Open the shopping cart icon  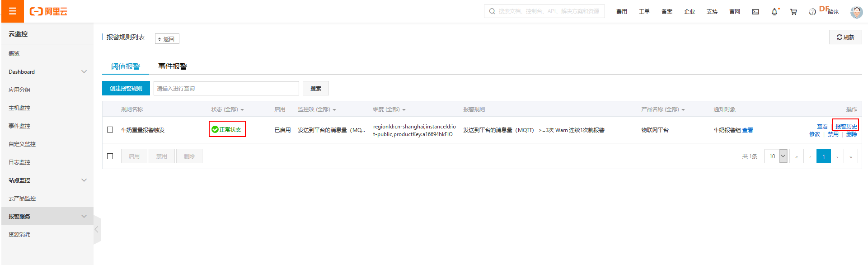793,12
